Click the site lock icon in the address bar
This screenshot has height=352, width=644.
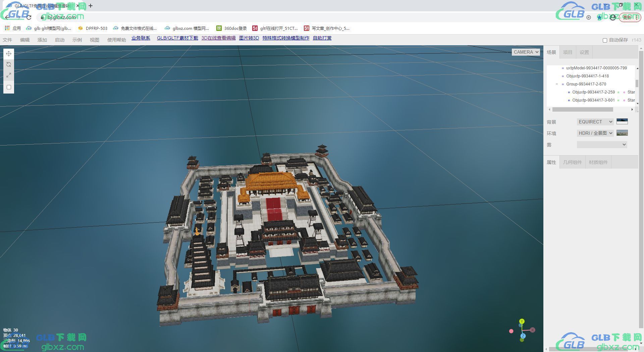tap(43, 17)
